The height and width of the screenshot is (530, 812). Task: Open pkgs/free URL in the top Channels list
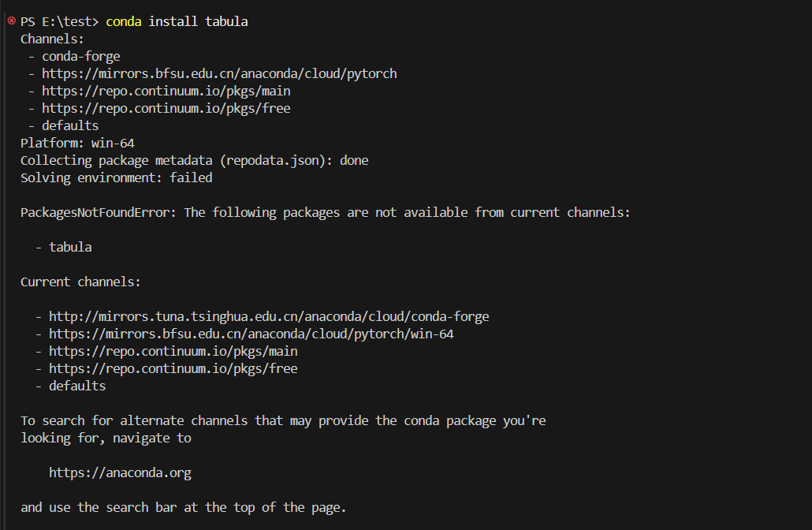[166, 108]
